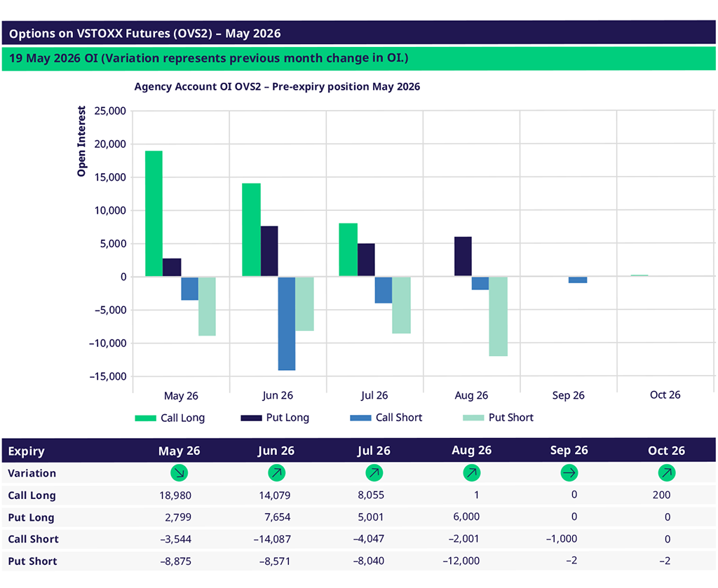
Task: Click the Call Long row label in table
Action: [x=32, y=495]
